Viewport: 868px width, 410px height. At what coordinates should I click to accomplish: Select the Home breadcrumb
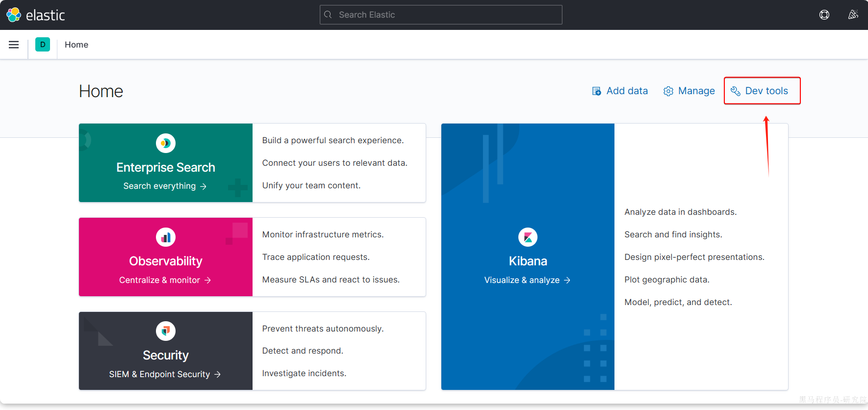click(77, 45)
